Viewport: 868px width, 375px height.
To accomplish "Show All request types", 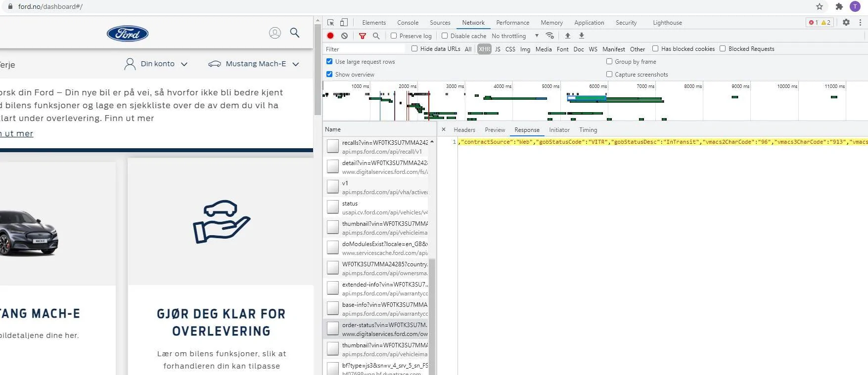I will [468, 49].
